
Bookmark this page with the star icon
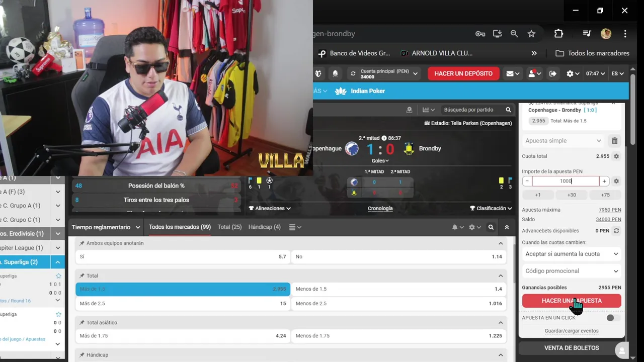(531, 34)
